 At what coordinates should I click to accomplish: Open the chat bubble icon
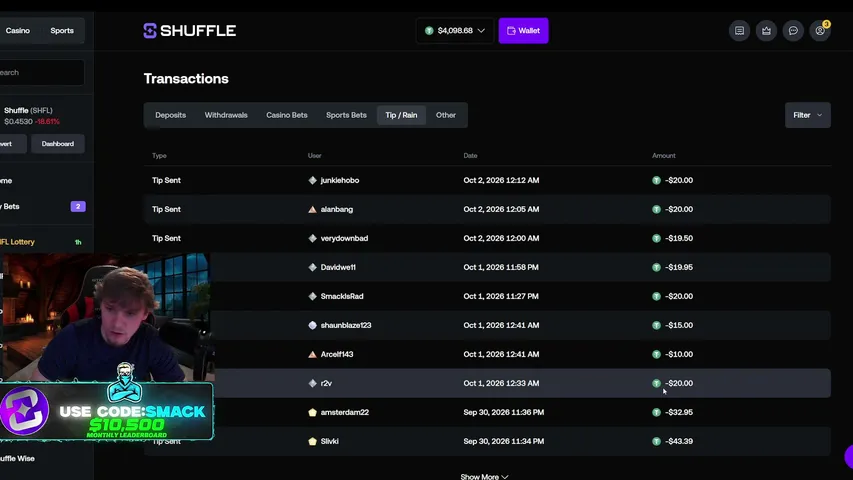(x=793, y=30)
